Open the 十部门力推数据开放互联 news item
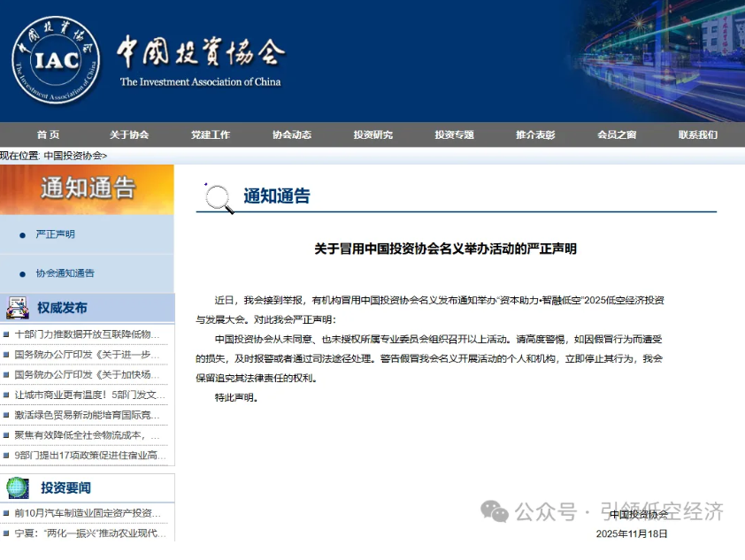The height and width of the screenshot is (560, 745). point(88,334)
